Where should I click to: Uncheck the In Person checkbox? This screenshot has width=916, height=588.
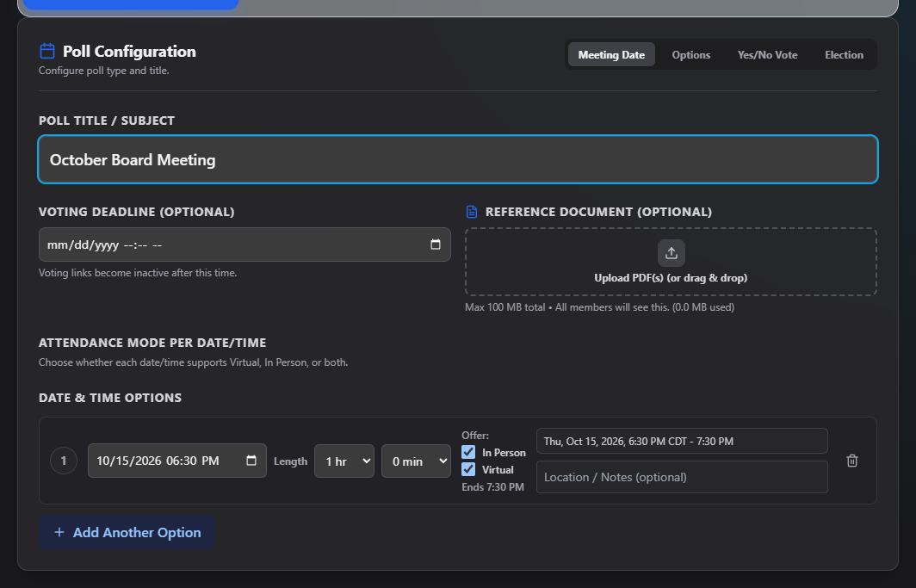[x=468, y=452]
